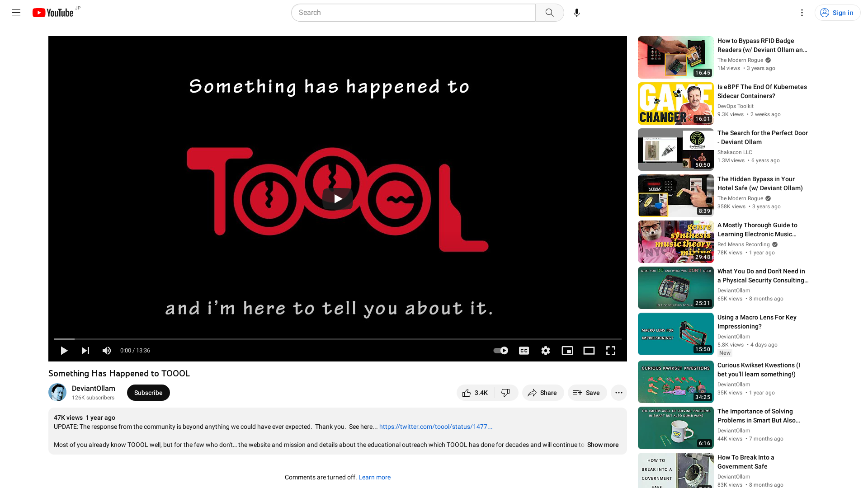Image resolution: width=868 pixels, height=488 pixels.
Task: Click Red Means Recording channel name
Action: [743, 244]
